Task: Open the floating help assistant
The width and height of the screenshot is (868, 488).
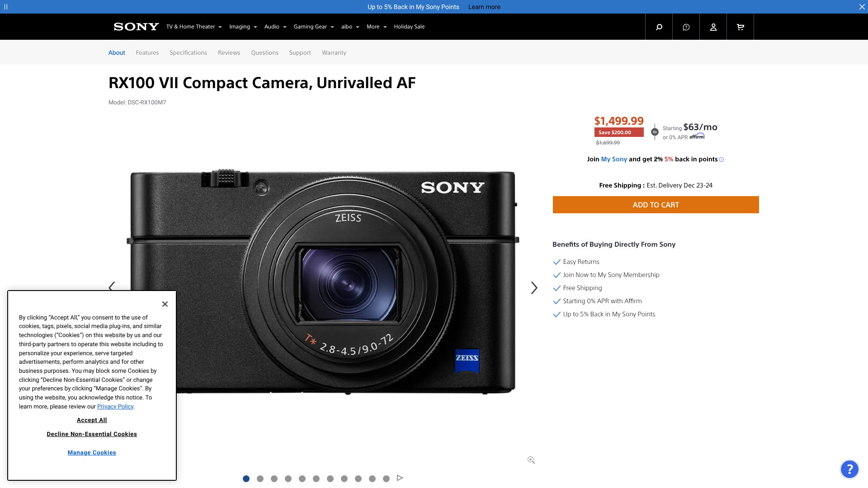Action: coord(850,469)
